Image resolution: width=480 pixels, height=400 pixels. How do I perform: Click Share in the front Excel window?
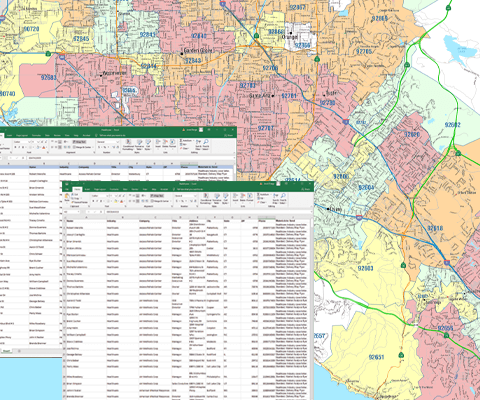pos(305,189)
